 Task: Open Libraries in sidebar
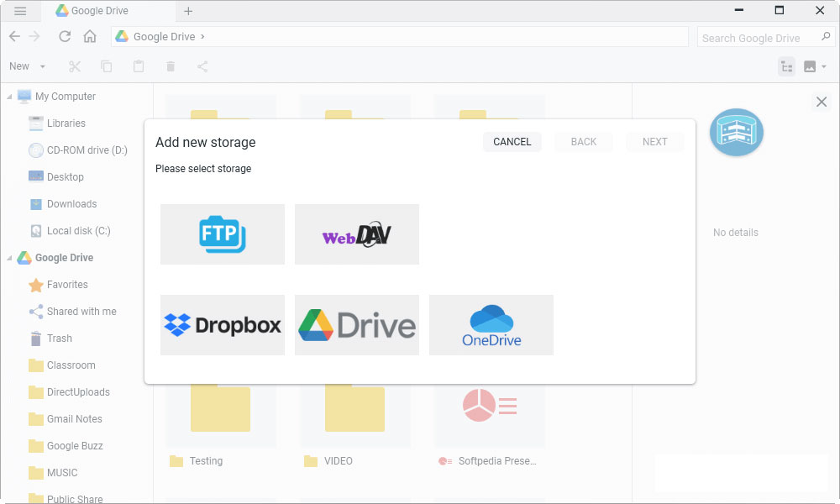pyautogui.click(x=66, y=123)
